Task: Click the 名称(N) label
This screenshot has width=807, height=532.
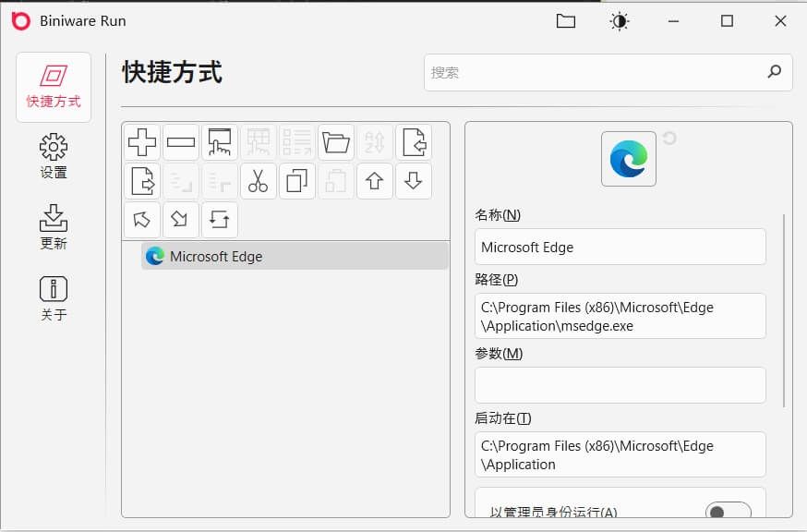Action: pos(498,215)
